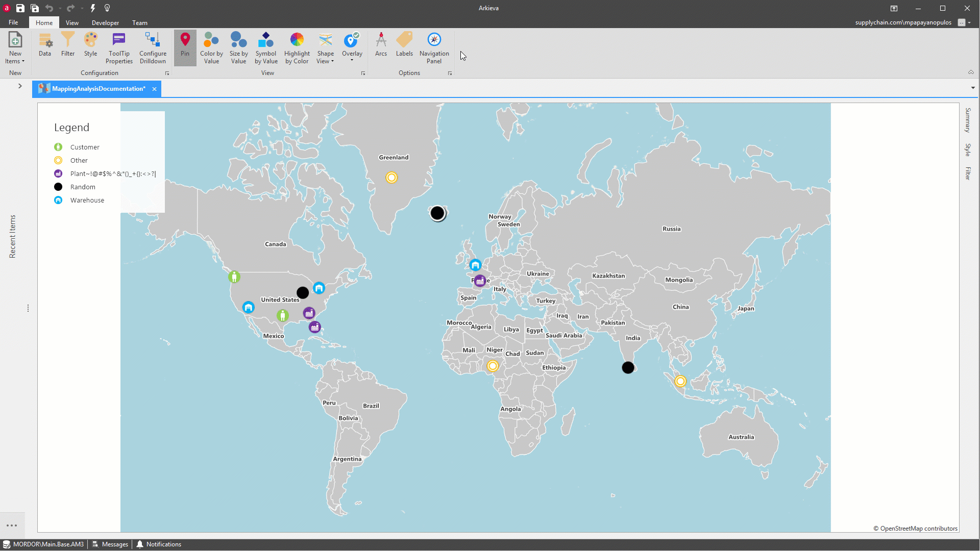Click the Customer green legend swatch

click(x=58, y=147)
